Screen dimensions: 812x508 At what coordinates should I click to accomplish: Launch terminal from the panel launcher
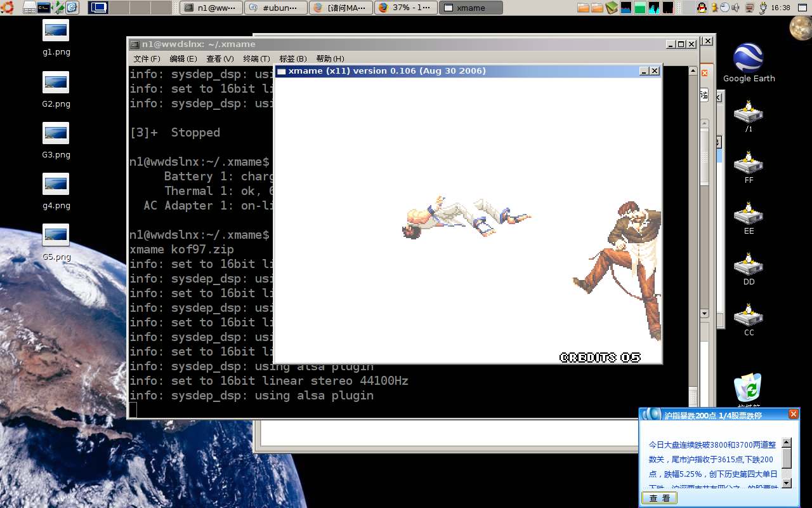click(x=44, y=8)
